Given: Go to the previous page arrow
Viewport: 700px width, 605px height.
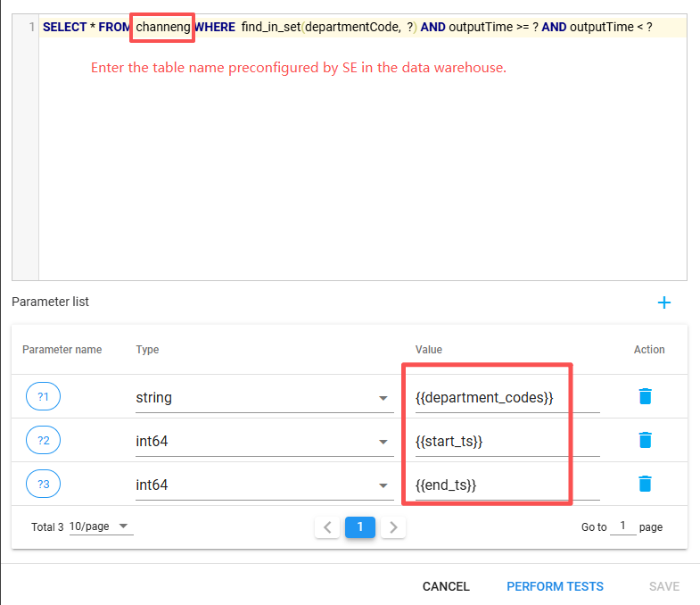Looking at the screenshot, I should [x=327, y=527].
